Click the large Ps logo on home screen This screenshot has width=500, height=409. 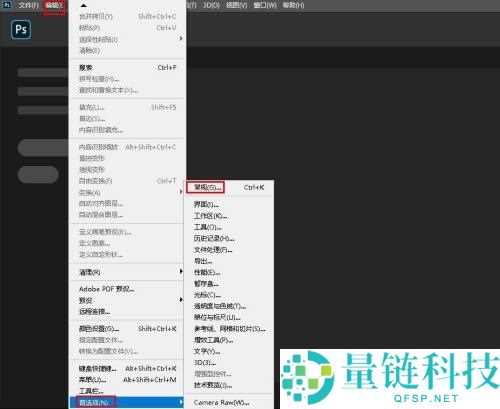click(21, 30)
